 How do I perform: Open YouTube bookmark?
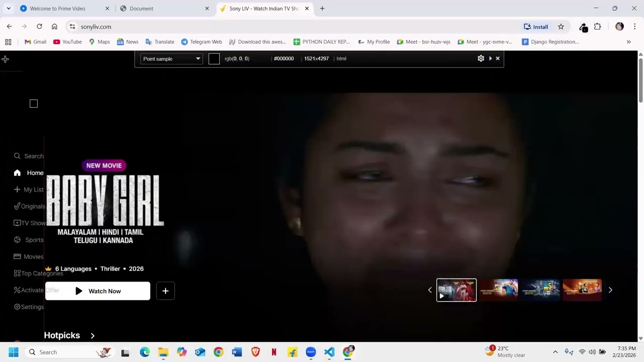coord(67,42)
